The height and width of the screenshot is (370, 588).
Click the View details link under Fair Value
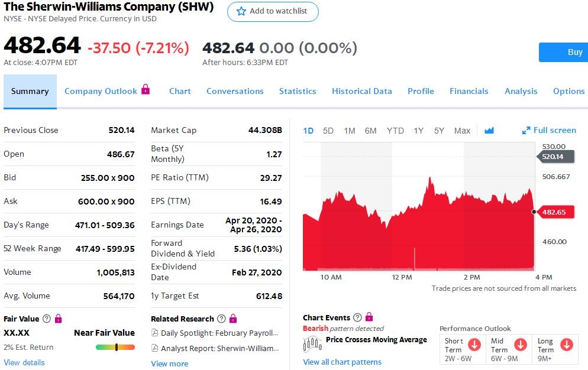click(x=24, y=362)
